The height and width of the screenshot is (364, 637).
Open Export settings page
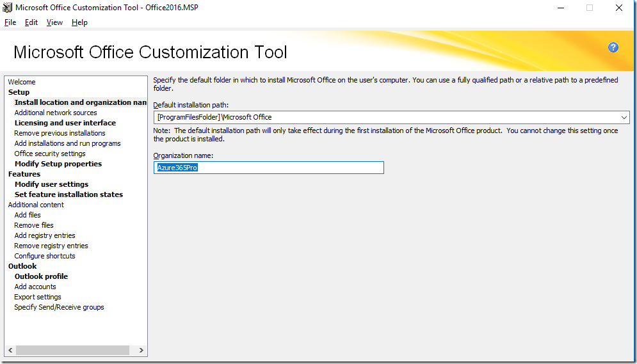pos(37,297)
